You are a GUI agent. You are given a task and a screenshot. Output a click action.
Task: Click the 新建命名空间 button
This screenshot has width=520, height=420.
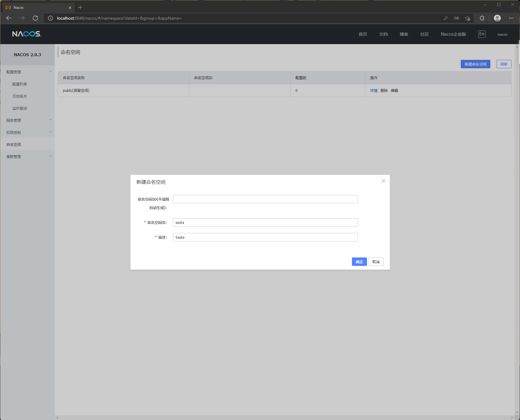(476, 64)
